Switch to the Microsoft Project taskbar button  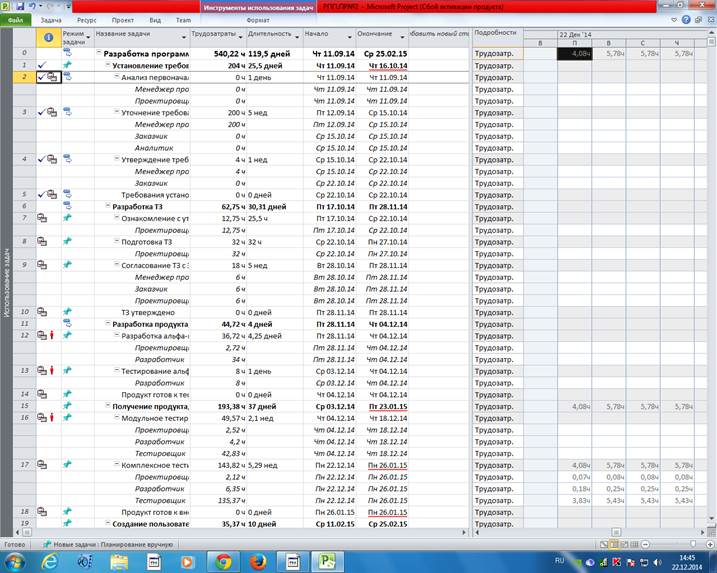[327, 561]
